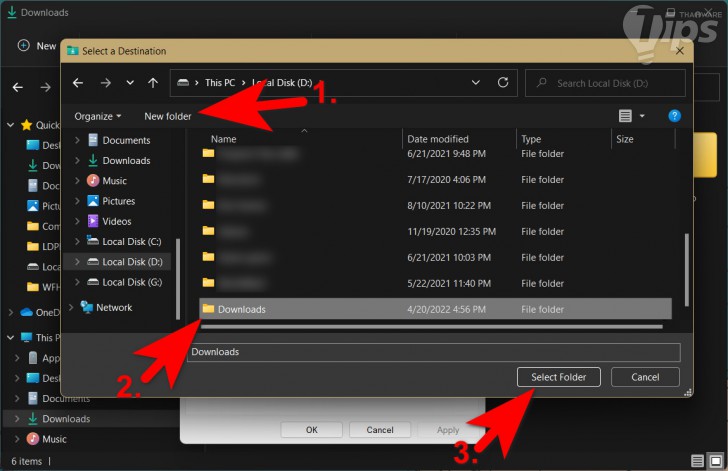728x471 pixels.
Task: Switch to details view in Explorer status bar
Action: click(697, 461)
